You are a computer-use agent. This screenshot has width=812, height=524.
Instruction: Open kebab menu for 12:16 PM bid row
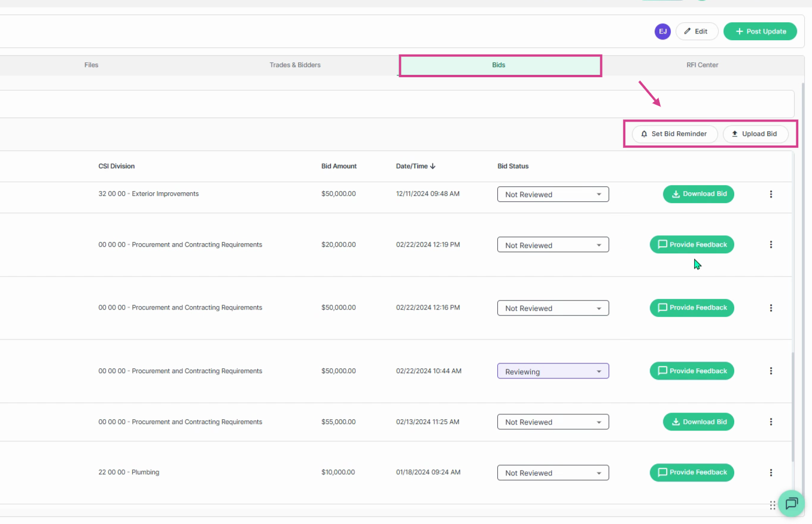(x=771, y=308)
